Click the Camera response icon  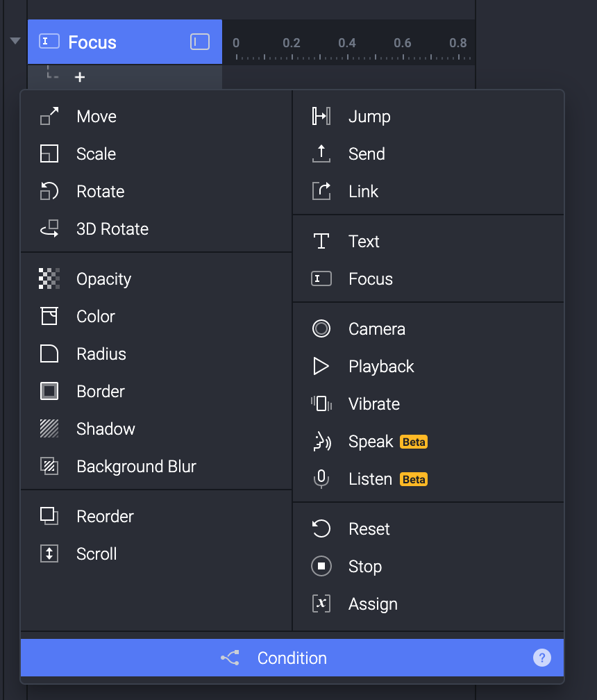[321, 329]
